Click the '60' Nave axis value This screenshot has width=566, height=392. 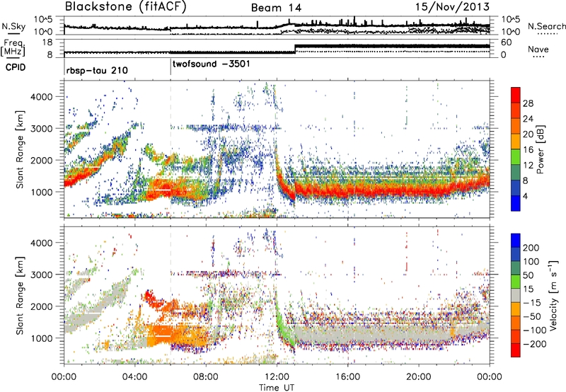click(507, 42)
